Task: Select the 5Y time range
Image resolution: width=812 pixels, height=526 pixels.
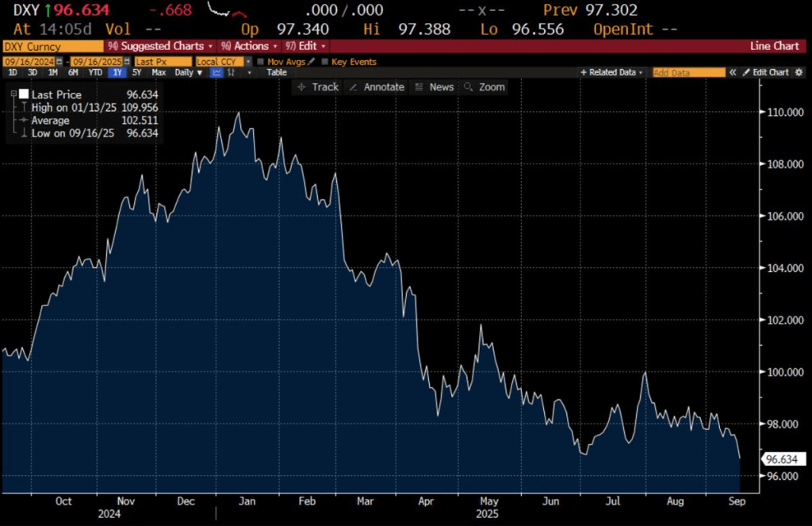Action: [136, 72]
